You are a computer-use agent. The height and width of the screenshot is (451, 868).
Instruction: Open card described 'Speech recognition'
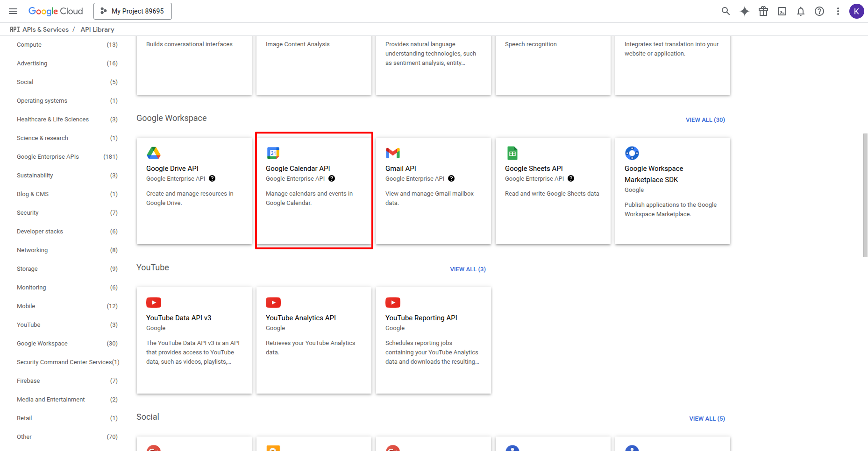tap(553, 65)
